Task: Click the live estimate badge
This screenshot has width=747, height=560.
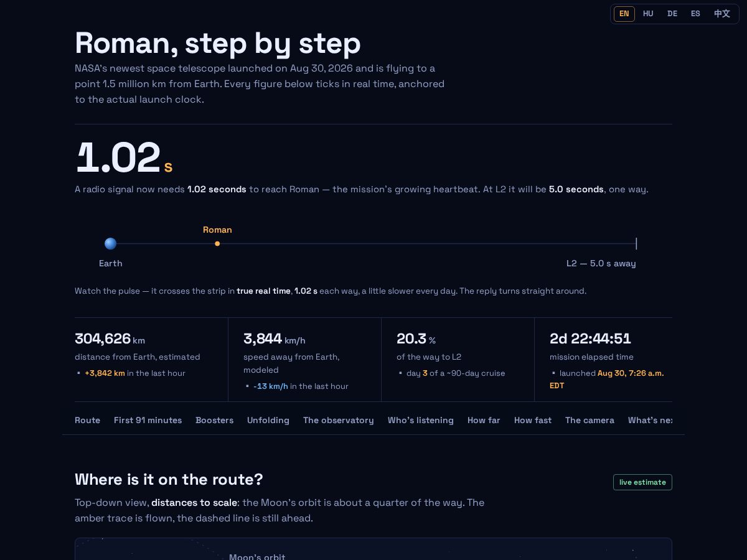Action: click(642, 482)
